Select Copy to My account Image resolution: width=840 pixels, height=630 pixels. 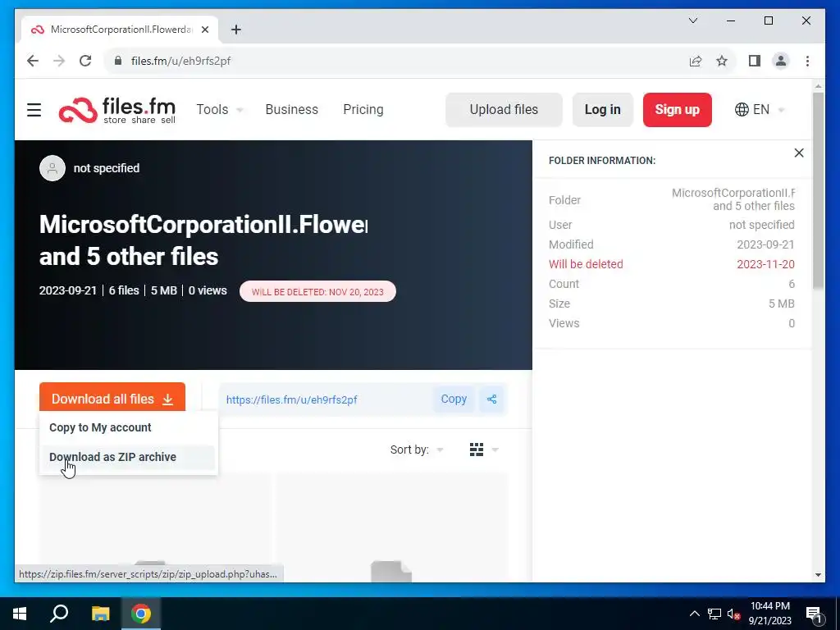pyautogui.click(x=129, y=427)
